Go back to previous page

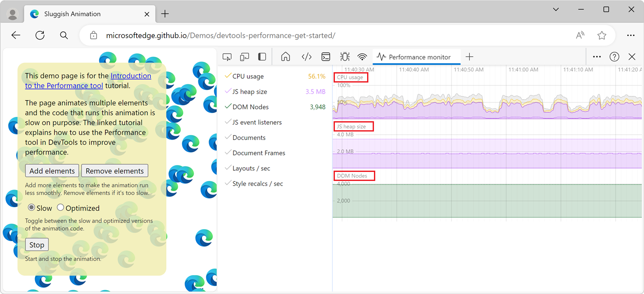tap(16, 35)
